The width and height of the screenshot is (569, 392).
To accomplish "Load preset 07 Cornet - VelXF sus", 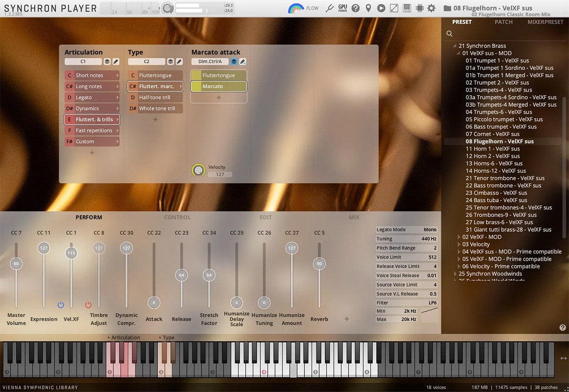I will tap(493, 134).
